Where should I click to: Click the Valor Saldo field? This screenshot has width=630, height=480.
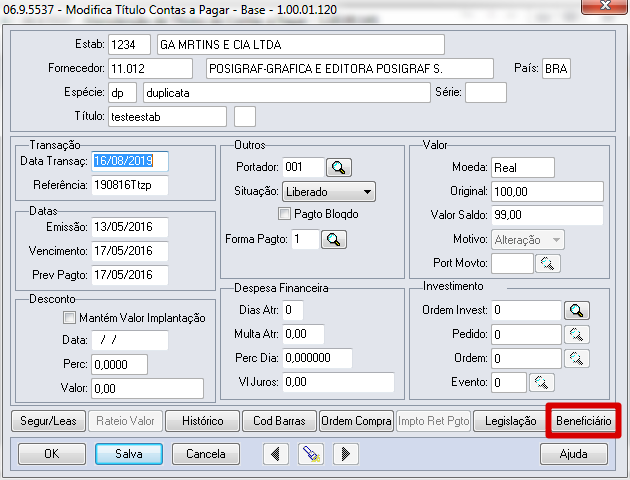point(547,215)
